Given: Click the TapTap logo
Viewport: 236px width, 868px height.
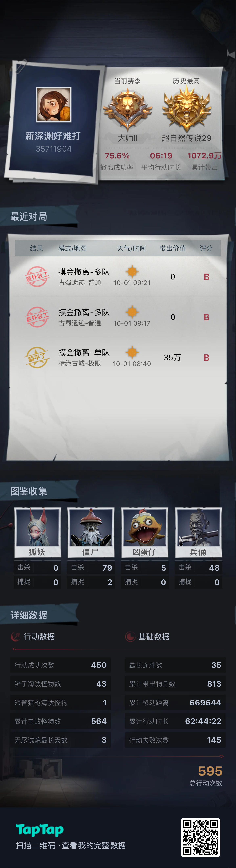Looking at the screenshot, I should click(x=39, y=830).
